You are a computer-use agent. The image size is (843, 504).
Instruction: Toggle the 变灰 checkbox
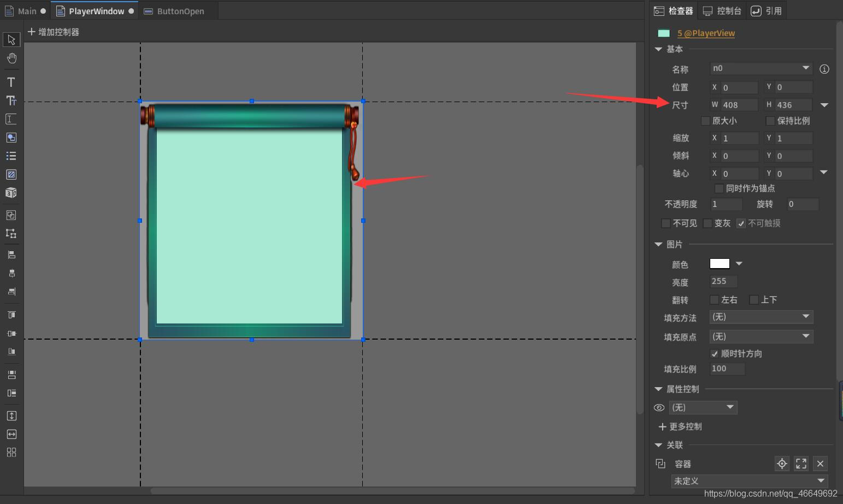point(708,223)
